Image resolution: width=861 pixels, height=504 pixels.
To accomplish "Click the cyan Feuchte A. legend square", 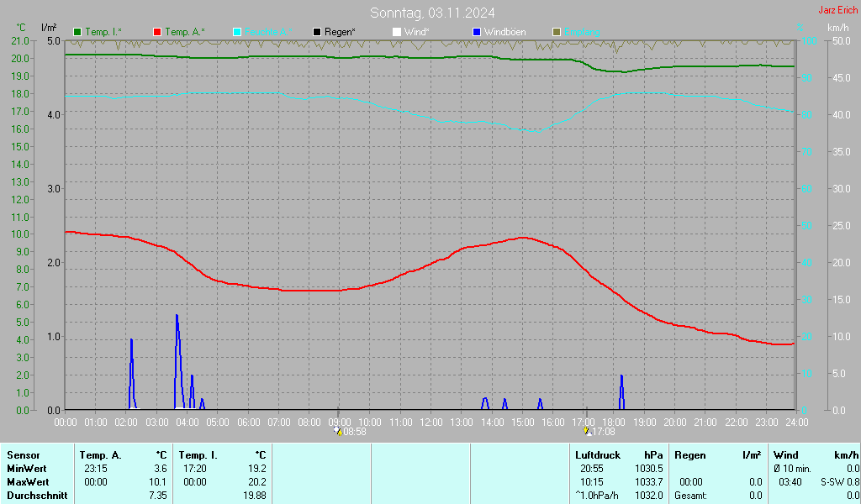I will [237, 32].
